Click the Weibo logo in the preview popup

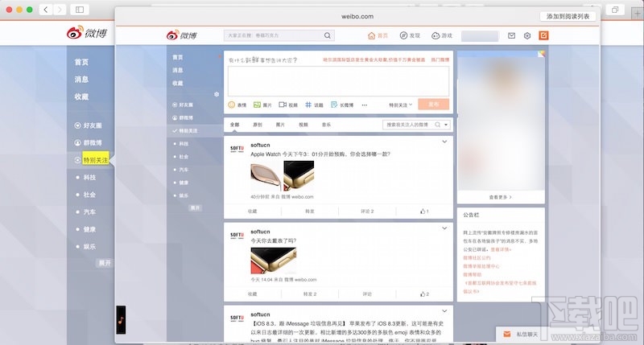182,35
